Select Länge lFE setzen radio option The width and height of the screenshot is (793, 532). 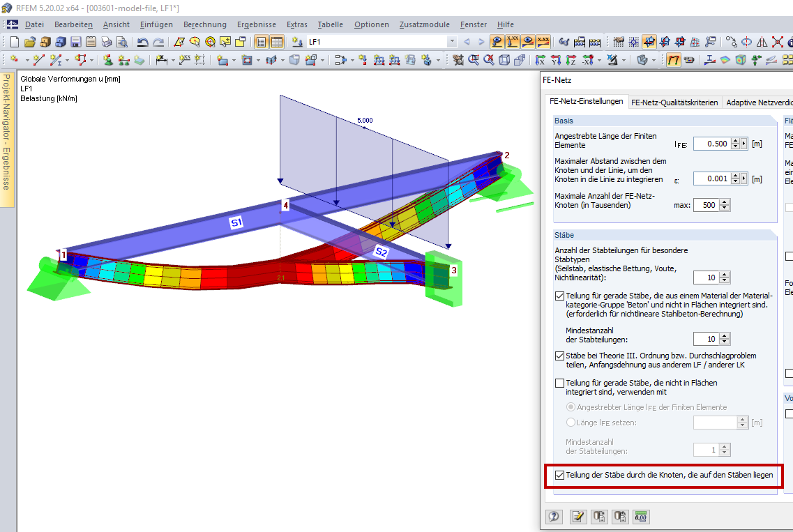click(x=571, y=423)
